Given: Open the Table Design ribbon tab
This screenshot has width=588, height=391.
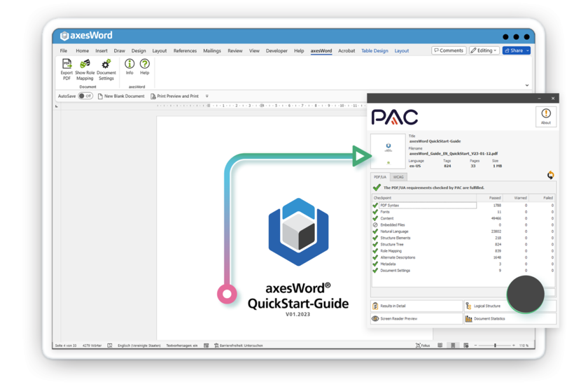Looking at the screenshot, I should coord(374,50).
